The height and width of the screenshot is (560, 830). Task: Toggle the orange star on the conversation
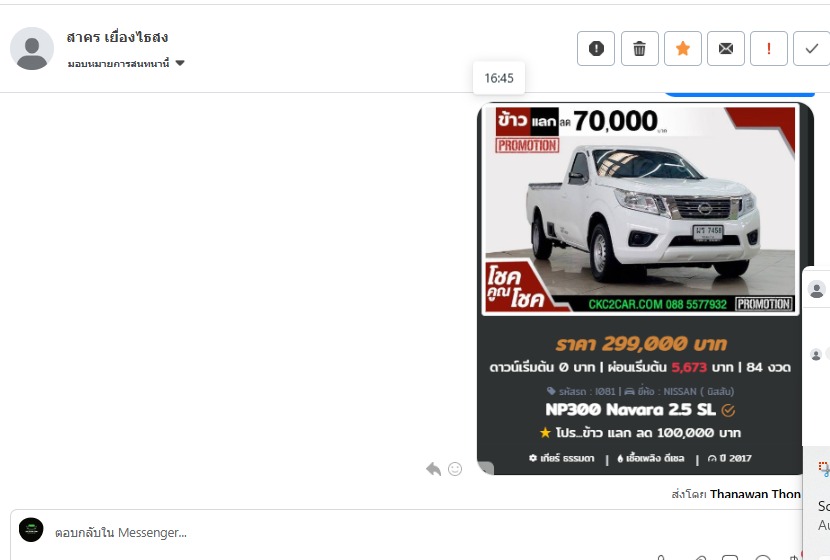[x=683, y=49]
